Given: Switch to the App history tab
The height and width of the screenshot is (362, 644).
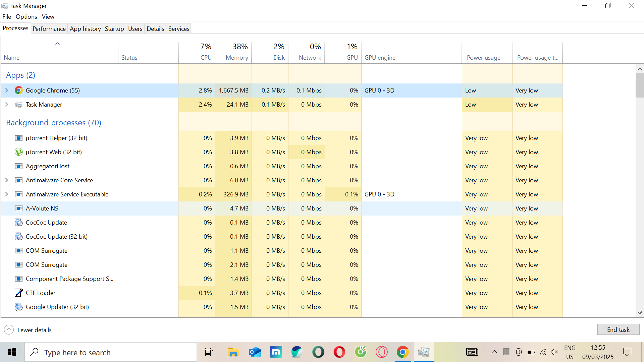Looking at the screenshot, I should pyautogui.click(x=85, y=29).
